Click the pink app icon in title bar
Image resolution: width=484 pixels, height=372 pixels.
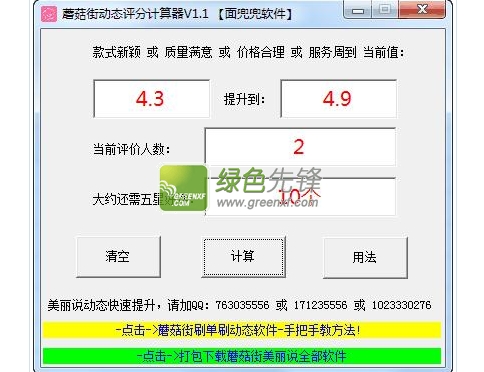click(49, 14)
